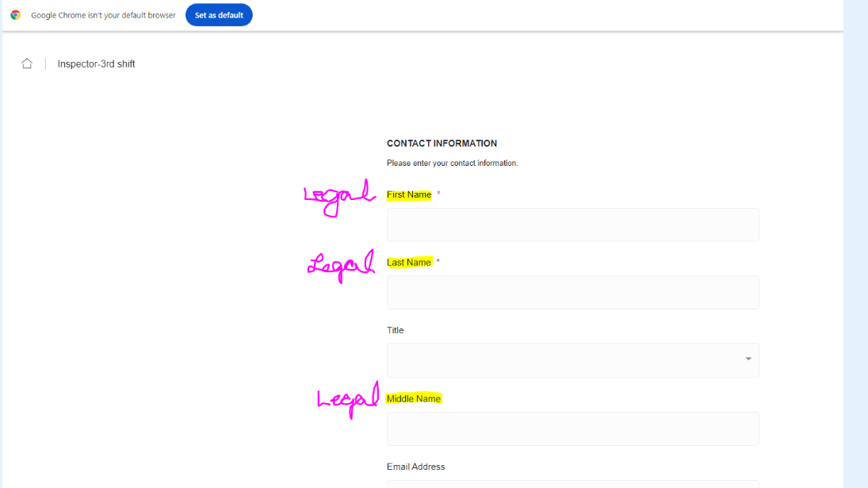Click inside the Email Address input box
This screenshot has height=488, width=868.
572,485
